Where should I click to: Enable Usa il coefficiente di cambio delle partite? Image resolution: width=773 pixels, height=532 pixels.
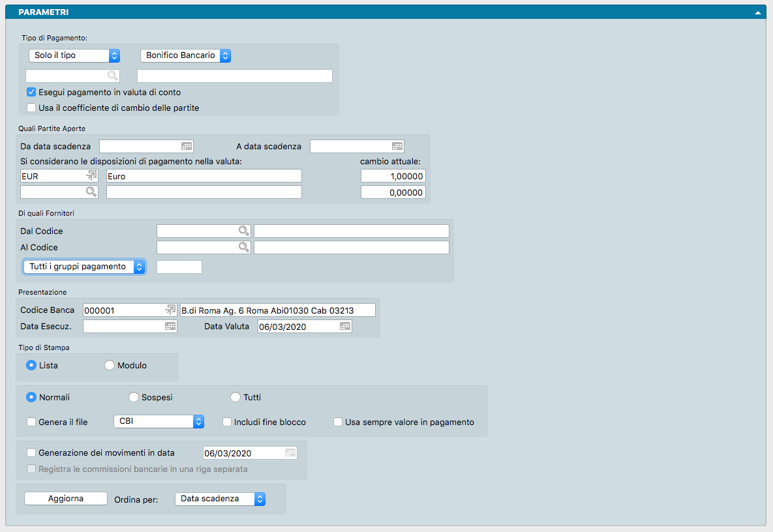click(31, 108)
